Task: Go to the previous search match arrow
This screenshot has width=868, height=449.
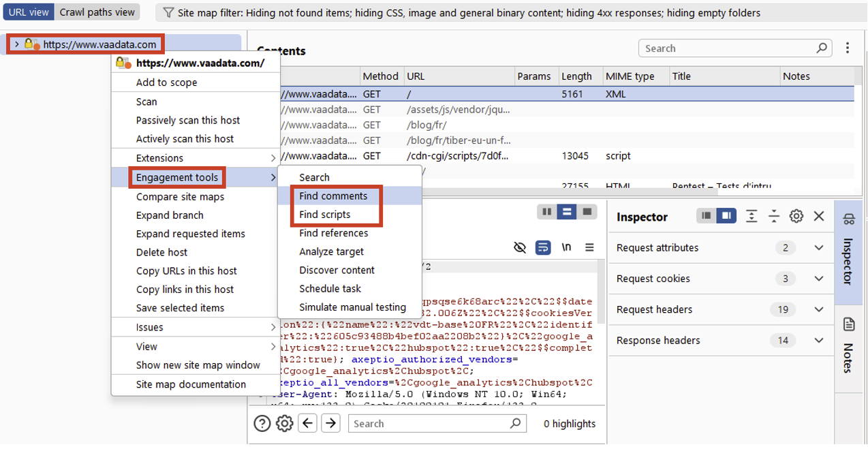Action: tap(308, 423)
